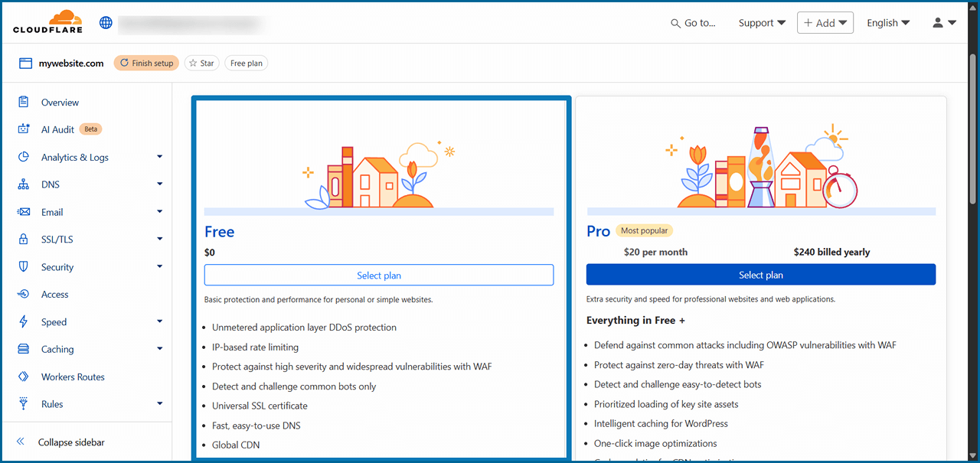Click the "Pro" plan title heading

pos(598,231)
